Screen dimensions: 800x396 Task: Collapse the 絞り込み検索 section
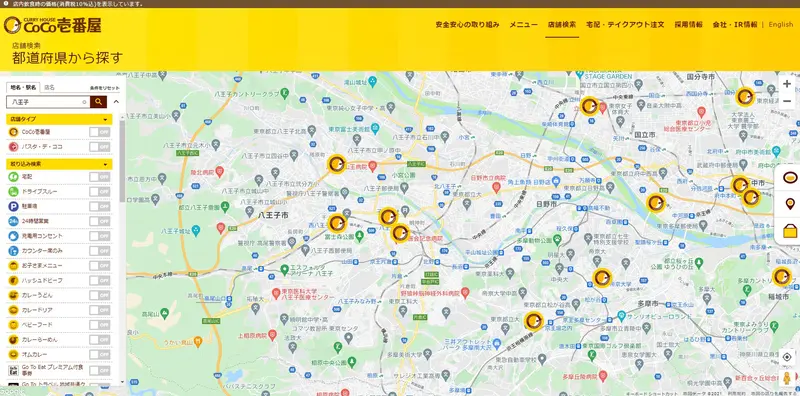pos(106,164)
